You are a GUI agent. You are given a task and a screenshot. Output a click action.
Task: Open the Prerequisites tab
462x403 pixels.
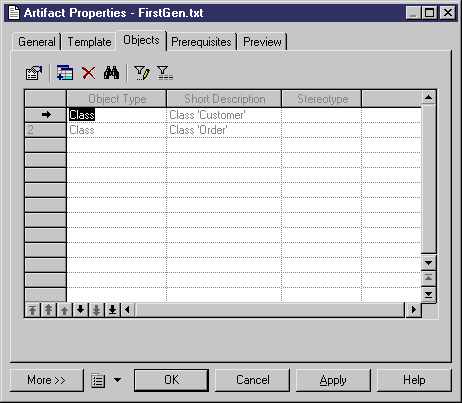[x=201, y=42]
